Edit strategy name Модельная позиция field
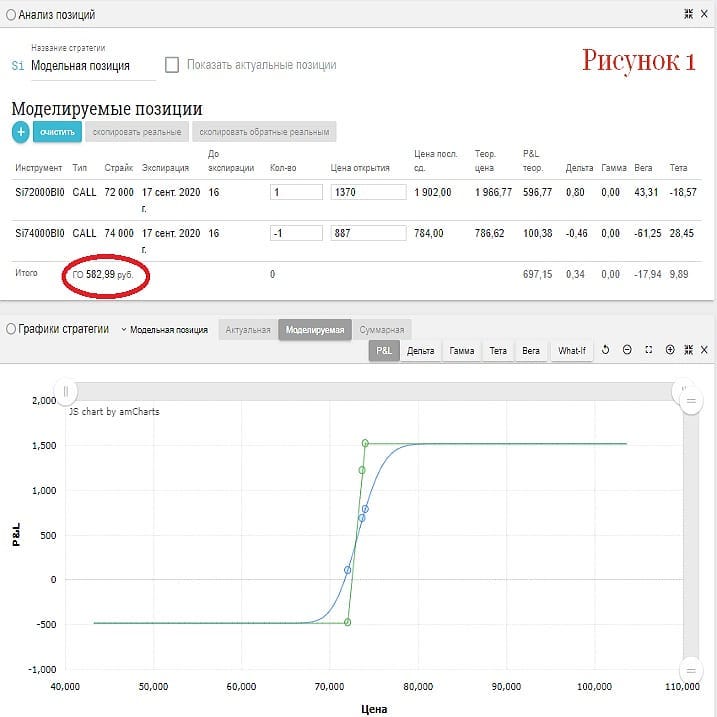 [93, 66]
